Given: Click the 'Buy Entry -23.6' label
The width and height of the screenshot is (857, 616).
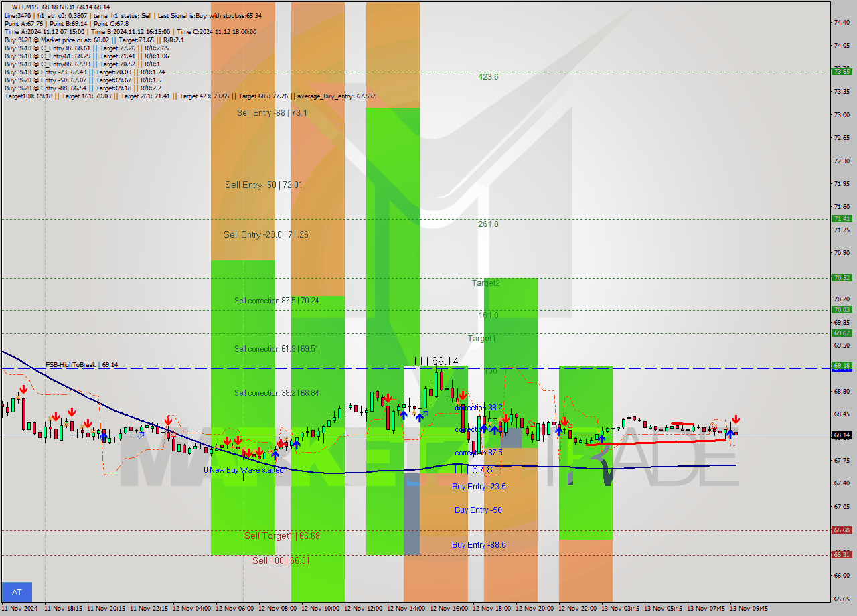Looking at the screenshot, I should click(x=479, y=487).
